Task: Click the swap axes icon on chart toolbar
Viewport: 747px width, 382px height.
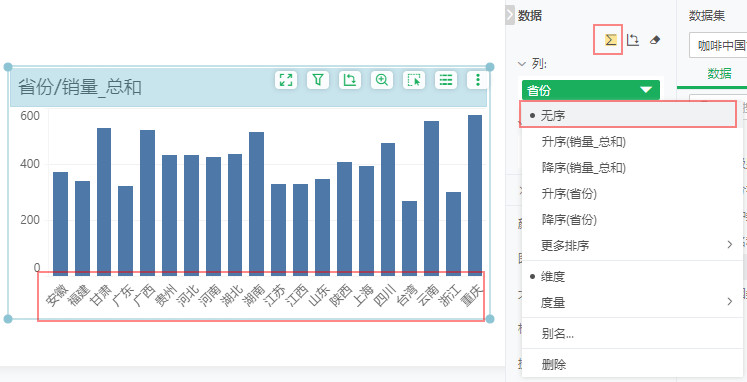Action: [350, 80]
